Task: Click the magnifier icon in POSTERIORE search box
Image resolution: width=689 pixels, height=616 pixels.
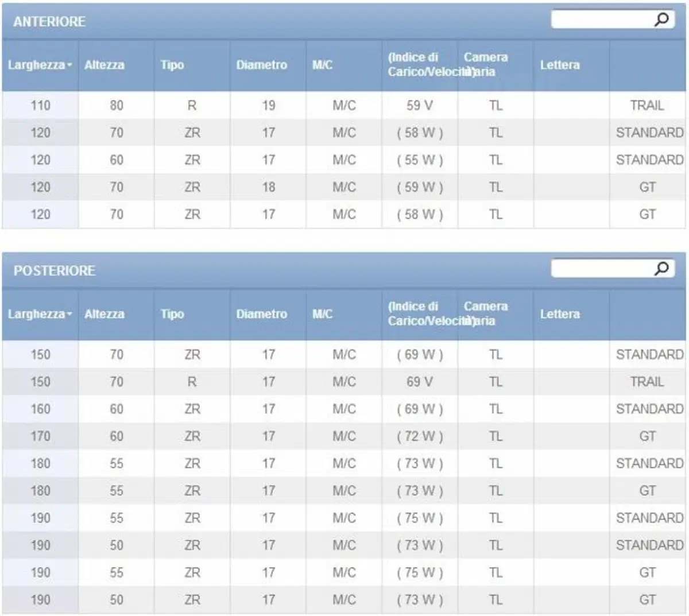Action: point(661,268)
